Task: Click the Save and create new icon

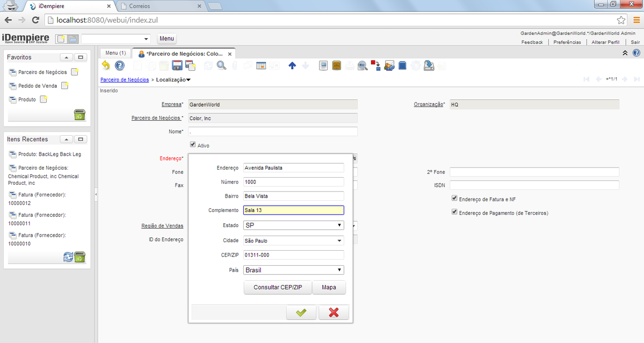Action: pos(190,65)
